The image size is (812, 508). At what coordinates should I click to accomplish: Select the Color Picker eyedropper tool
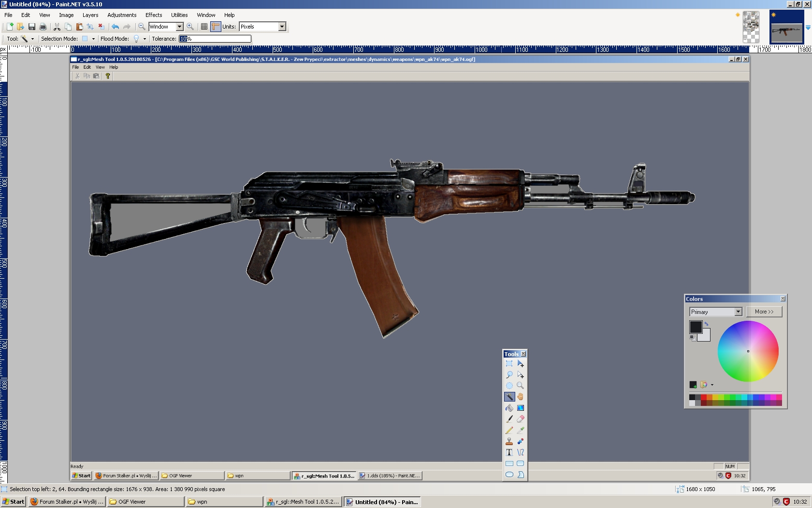pos(521,430)
